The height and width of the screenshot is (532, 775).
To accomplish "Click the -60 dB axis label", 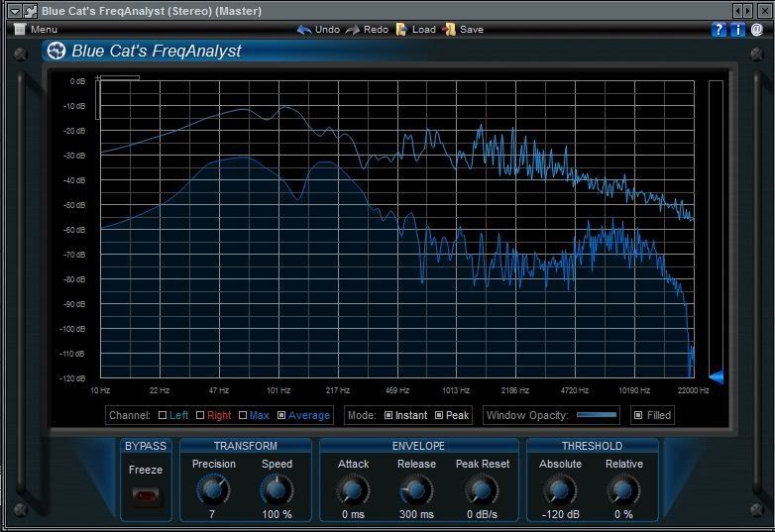I will point(74,230).
